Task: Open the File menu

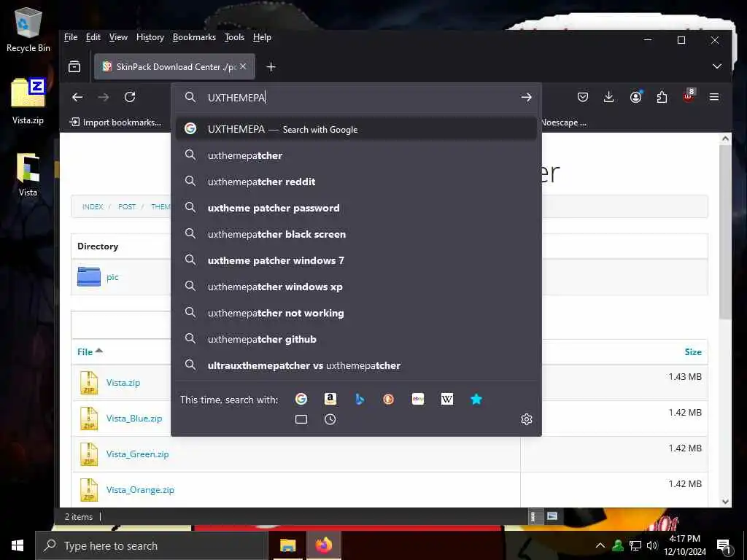Action: pos(71,37)
